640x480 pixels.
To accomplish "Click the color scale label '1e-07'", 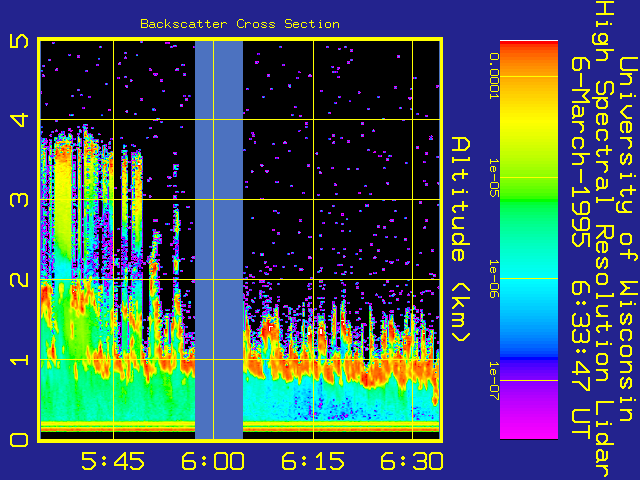I will 494,381.
